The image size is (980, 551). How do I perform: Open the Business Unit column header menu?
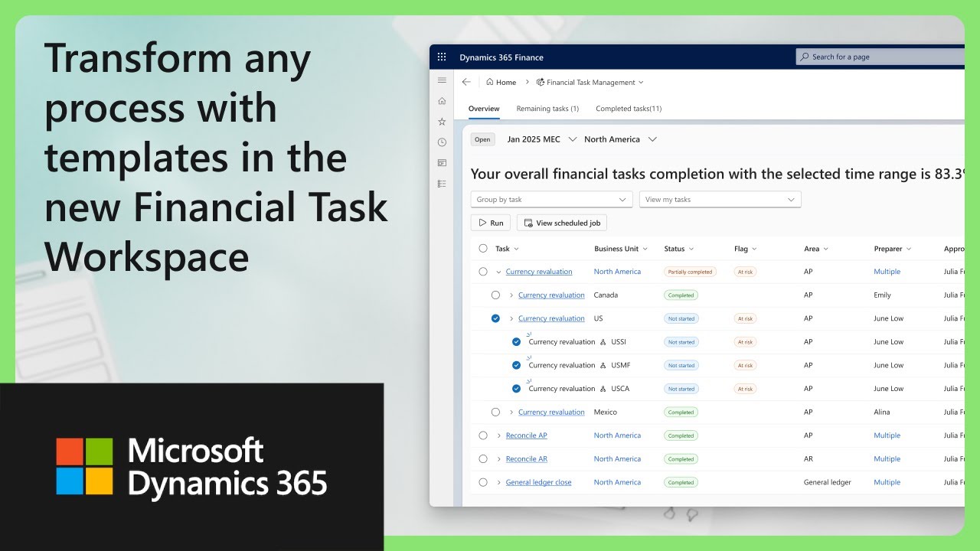point(645,249)
